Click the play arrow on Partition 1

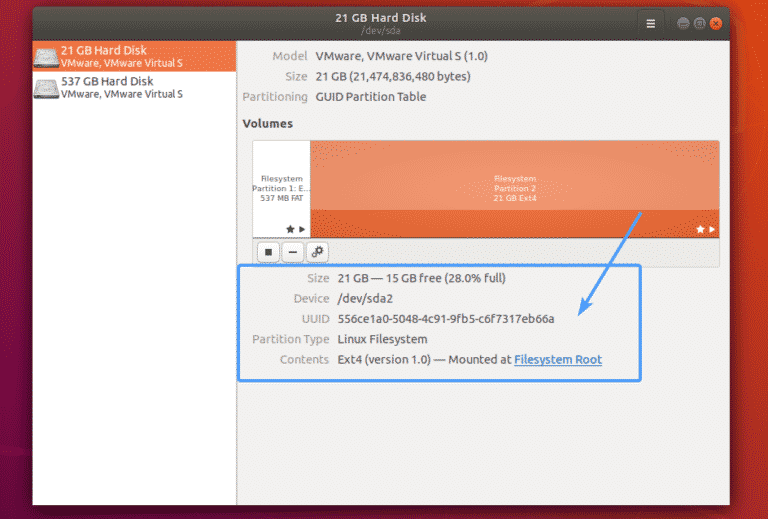pos(302,229)
